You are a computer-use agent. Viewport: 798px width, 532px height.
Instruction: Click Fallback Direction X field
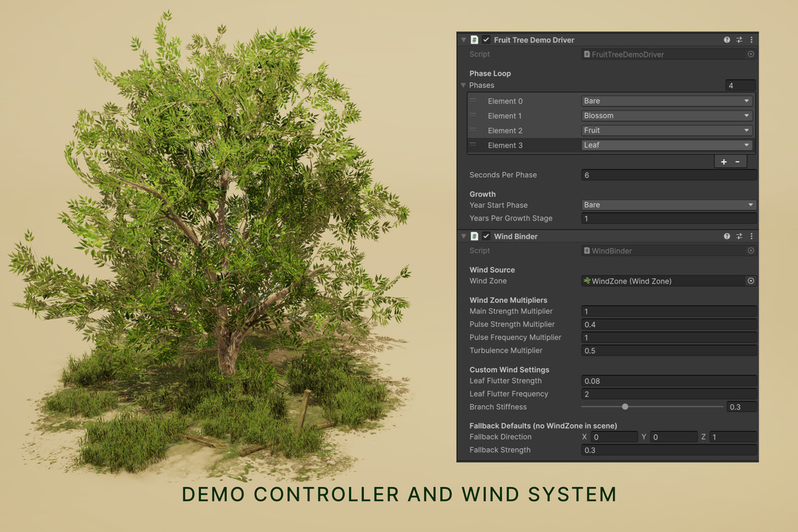[614, 437]
